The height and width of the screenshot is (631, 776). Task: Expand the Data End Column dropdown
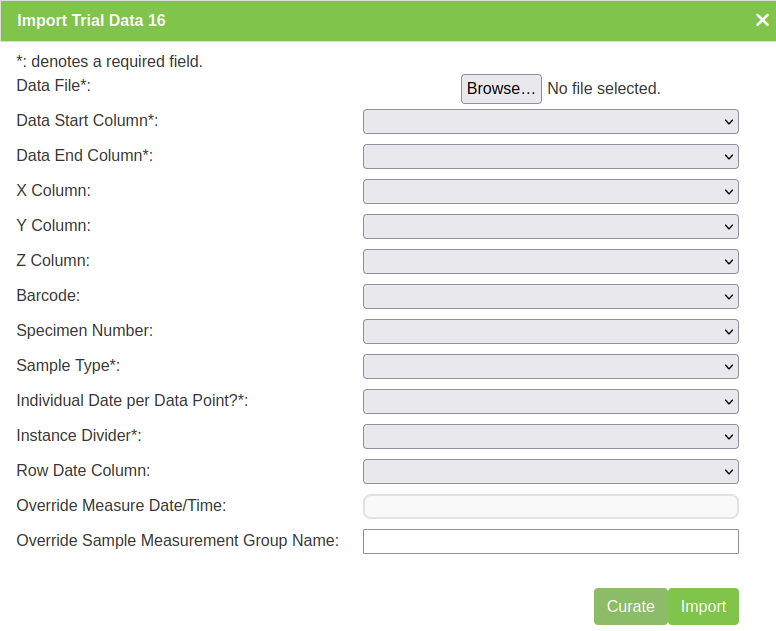[x=550, y=157]
